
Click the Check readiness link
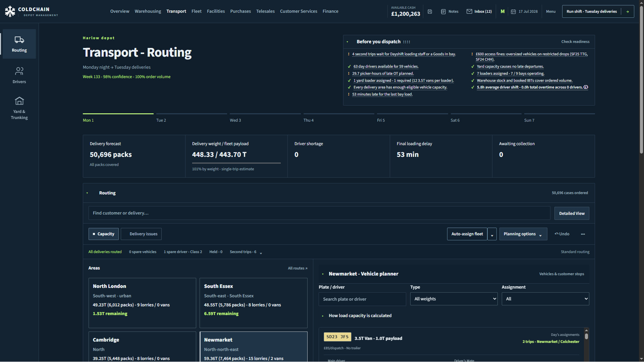[x=575, y=42]
